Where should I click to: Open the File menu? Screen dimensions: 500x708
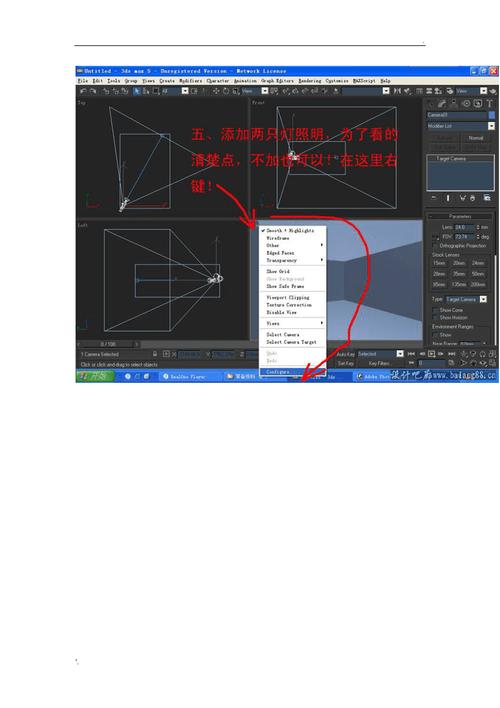pos(83,81)
